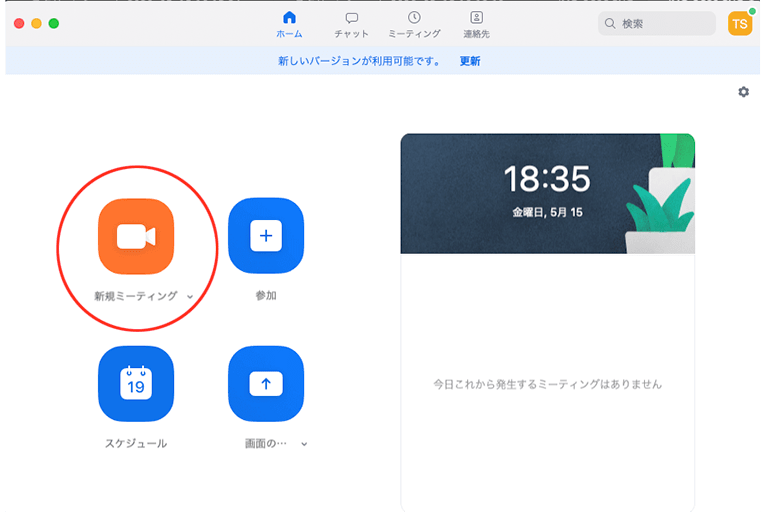Switch to the 連絡先 tab
Screen dimensions: 768x512
(477, 24)
